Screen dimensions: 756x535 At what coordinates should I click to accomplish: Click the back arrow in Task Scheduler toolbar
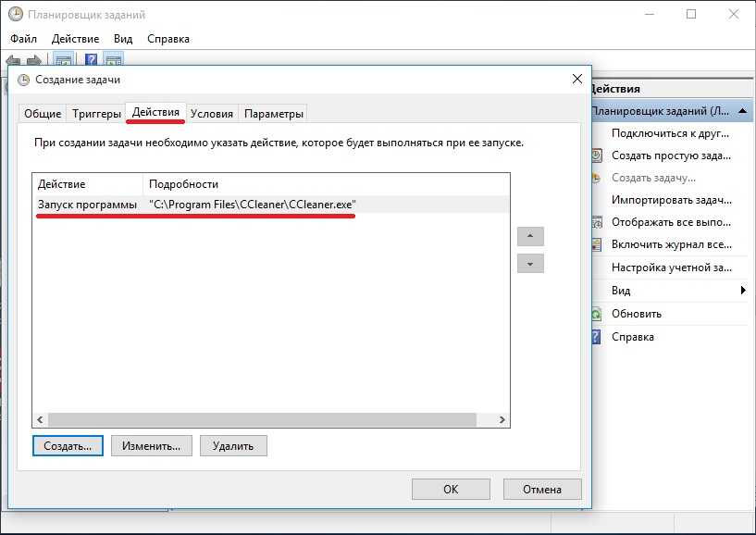tap(13, 61)
